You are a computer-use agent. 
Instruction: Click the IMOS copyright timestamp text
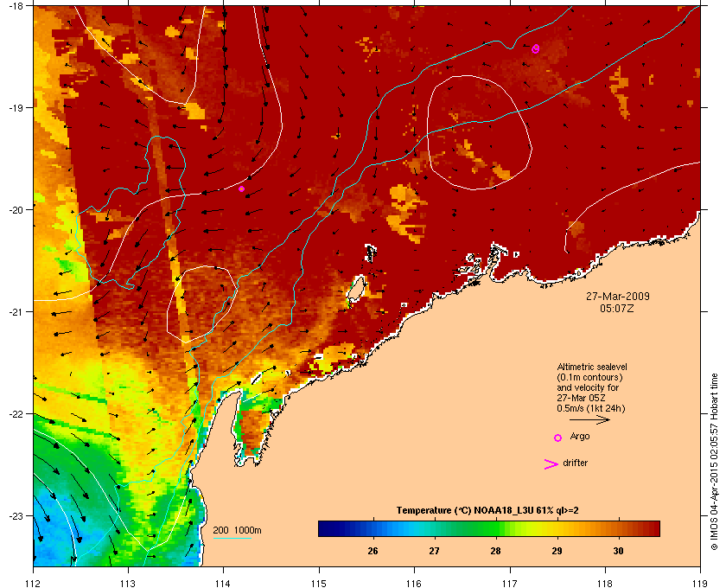point(714,460)
